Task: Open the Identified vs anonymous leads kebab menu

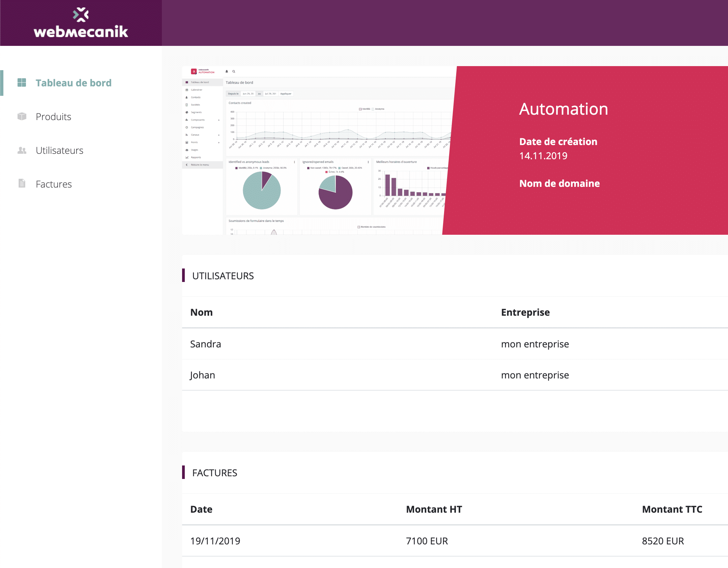Action: pyautogui.click(x=294, y=162)
